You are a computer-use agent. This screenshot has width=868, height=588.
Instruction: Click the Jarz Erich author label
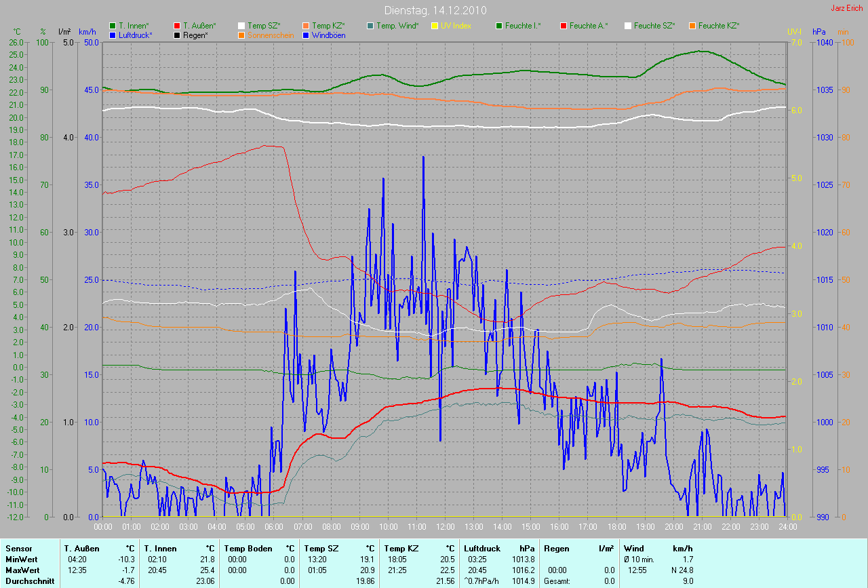coord(847,8)
